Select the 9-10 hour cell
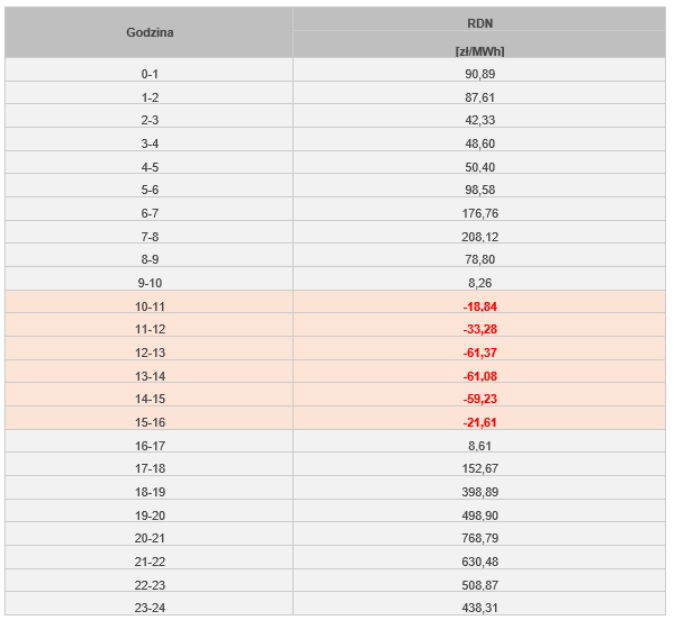 [x=150, y=282]
